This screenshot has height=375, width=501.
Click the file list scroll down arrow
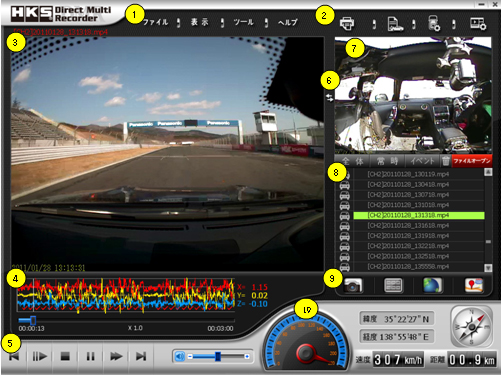click(x=488, y=268)
